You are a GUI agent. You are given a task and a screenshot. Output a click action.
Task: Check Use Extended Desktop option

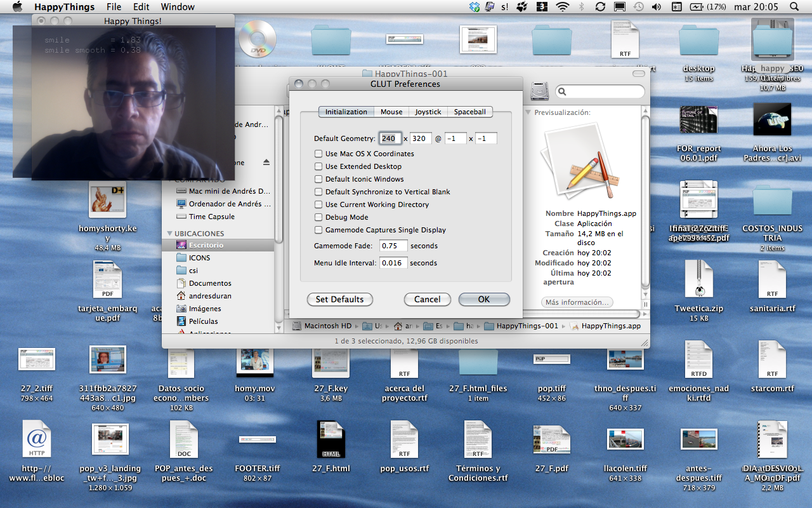pos(318,166)
